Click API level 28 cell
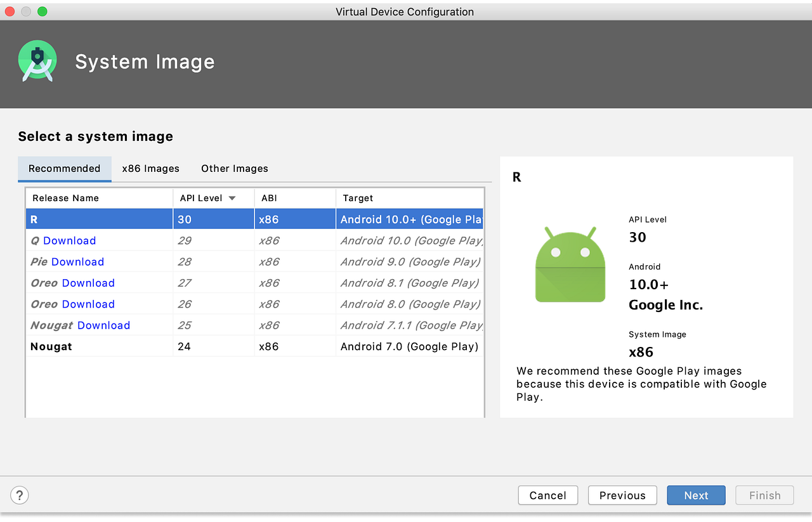 click(x=213, y=262)
